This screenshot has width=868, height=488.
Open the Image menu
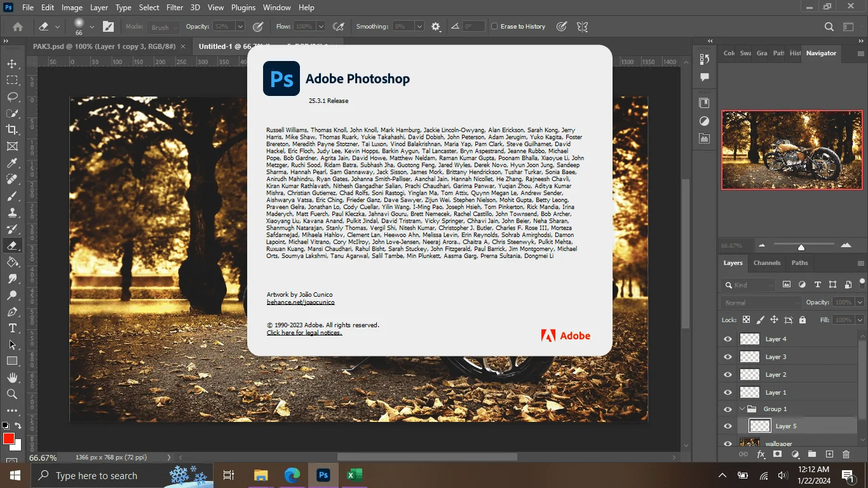[72, 8]
